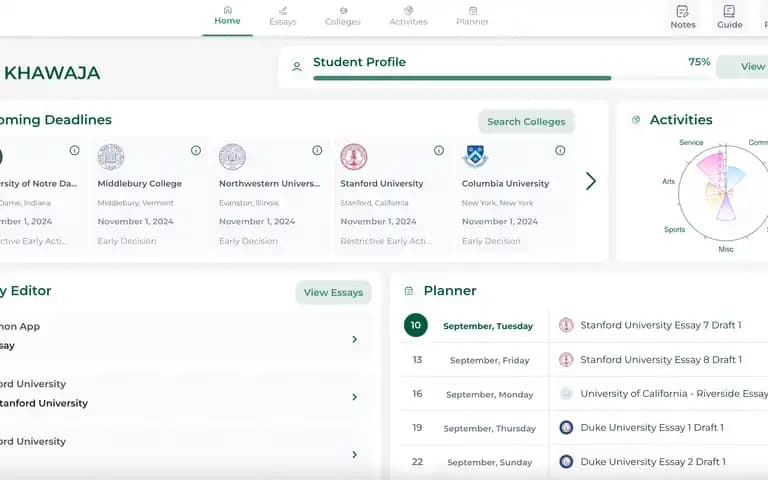Open the Activities tab
Screen dimensions: 768x480
pos(408,16)
